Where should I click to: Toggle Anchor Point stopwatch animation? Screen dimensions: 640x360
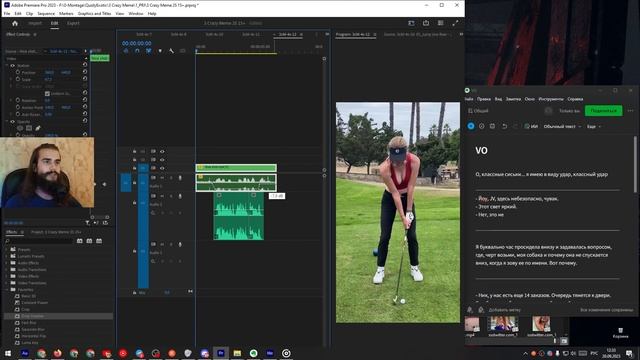tap(18, 107)
